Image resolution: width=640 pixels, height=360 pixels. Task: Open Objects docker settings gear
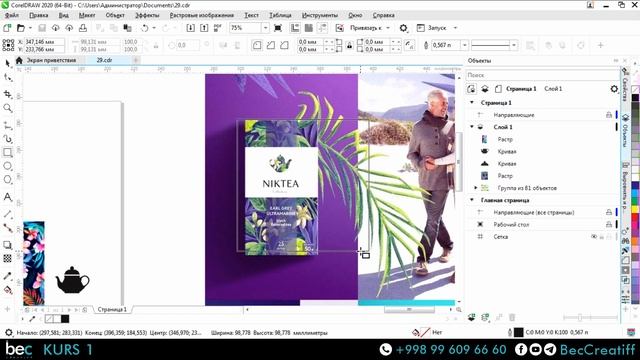(614, 89)
